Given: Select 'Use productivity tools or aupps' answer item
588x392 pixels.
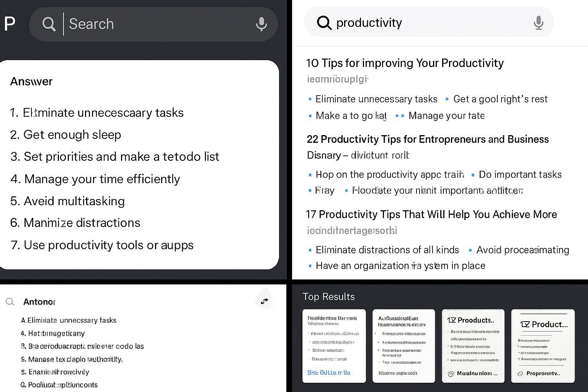Looking at the screenshot, I should (x=108, y=245).
